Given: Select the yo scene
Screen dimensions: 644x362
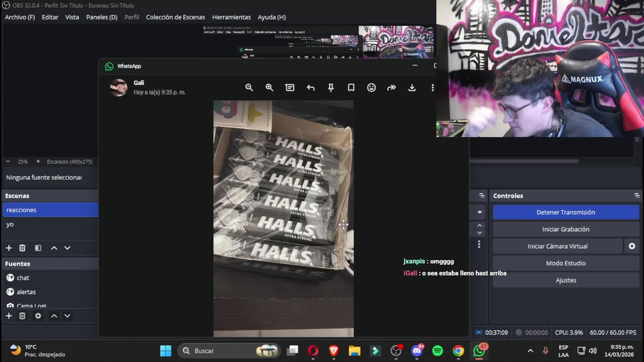Looking at the screenshot, I should 50,224.
